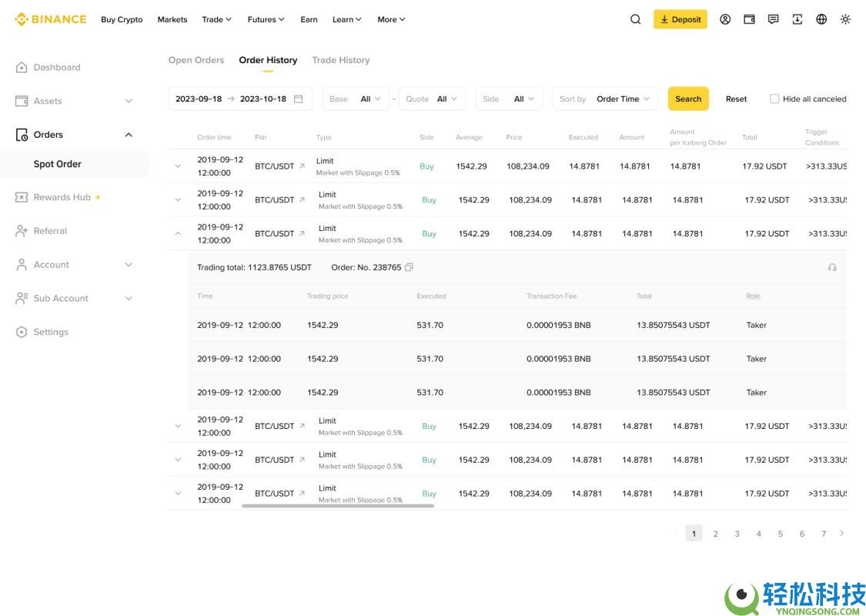The image size is (866, 616).
Task: Open the calendar date picker icon
Action: click(299, 99)
